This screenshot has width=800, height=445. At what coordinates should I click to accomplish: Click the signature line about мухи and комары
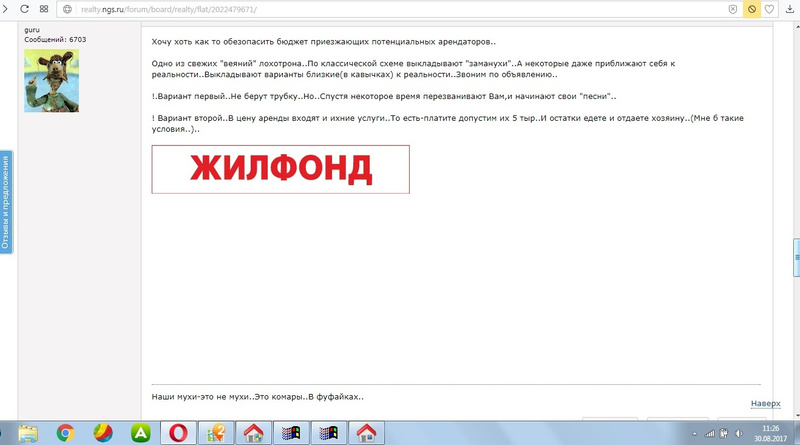(x=258, y=397)
